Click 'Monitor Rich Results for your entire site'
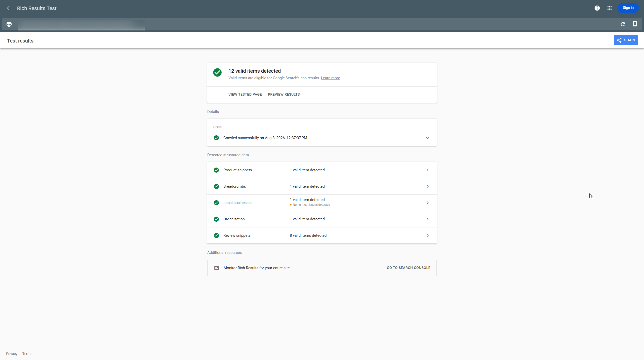 (257, 268)
